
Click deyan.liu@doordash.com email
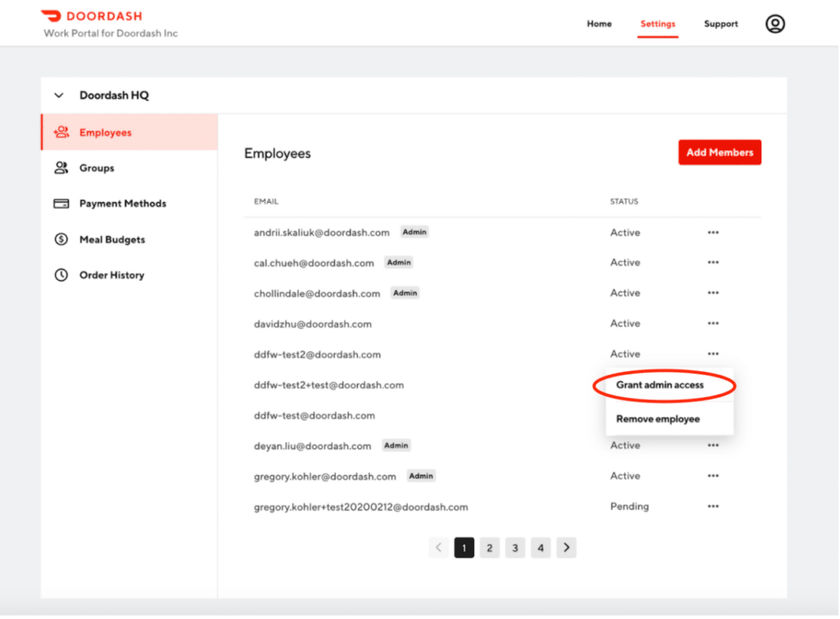pos(313,447)
